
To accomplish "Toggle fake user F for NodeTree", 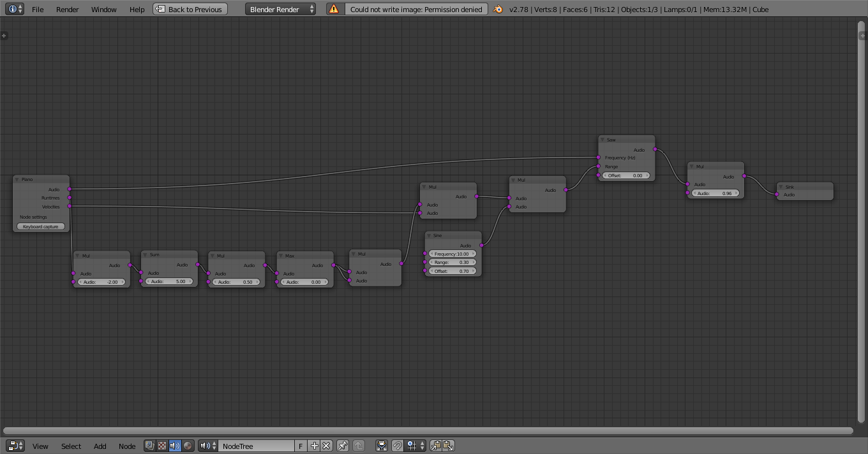I will tap(301, 446).
